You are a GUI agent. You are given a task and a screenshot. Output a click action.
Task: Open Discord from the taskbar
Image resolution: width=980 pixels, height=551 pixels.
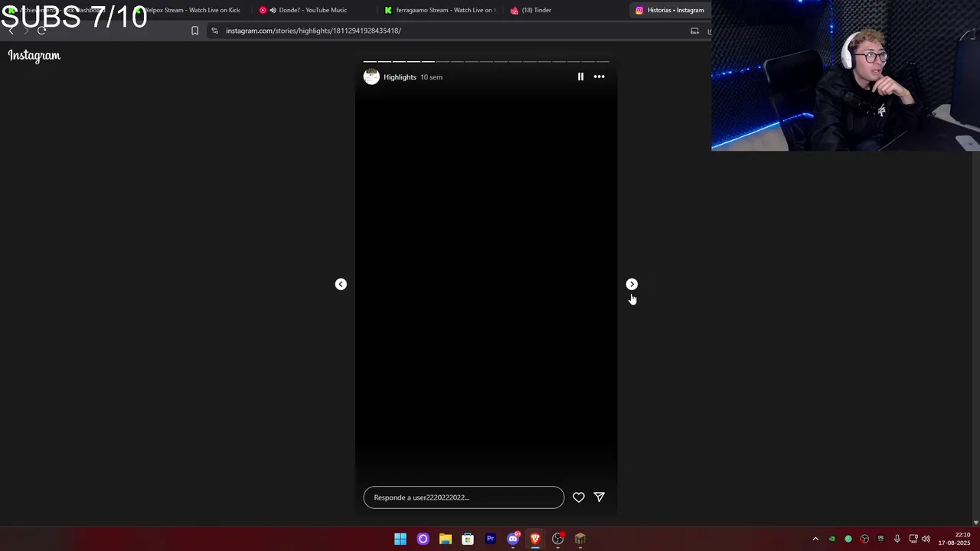[513, 539]
